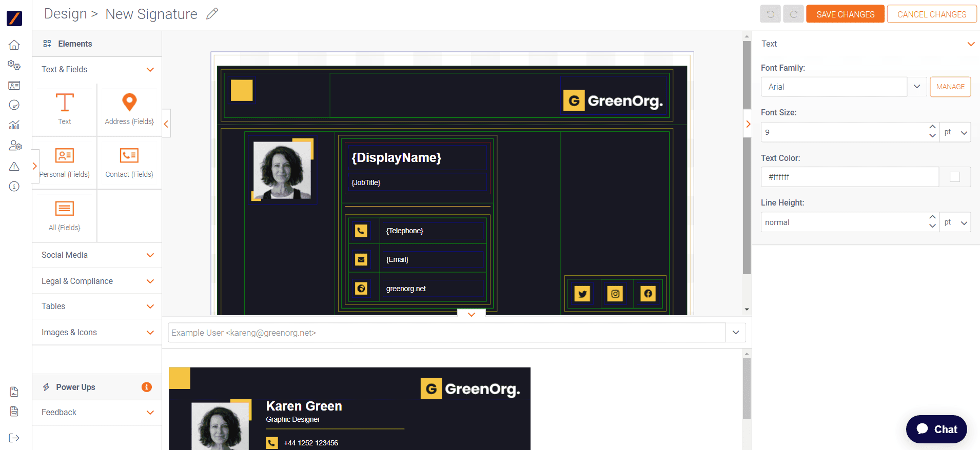Click the pencil icon to rename signature
980x450 pixels.
212,14
